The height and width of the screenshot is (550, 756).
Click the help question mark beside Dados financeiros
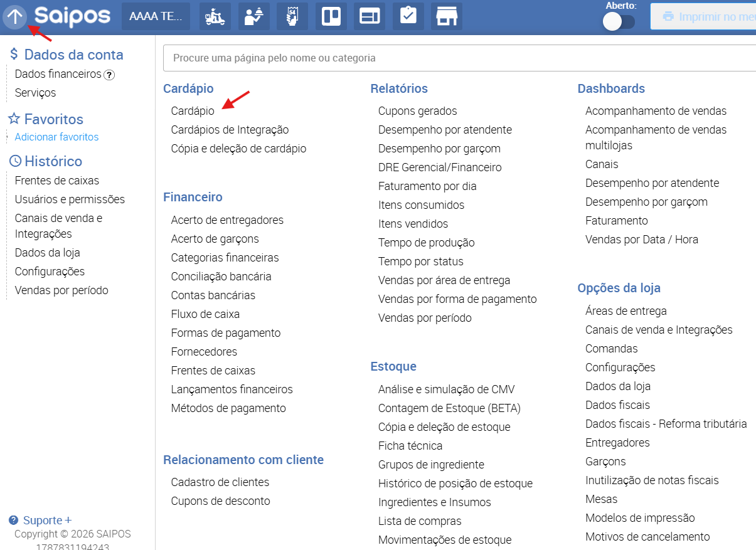109,75
